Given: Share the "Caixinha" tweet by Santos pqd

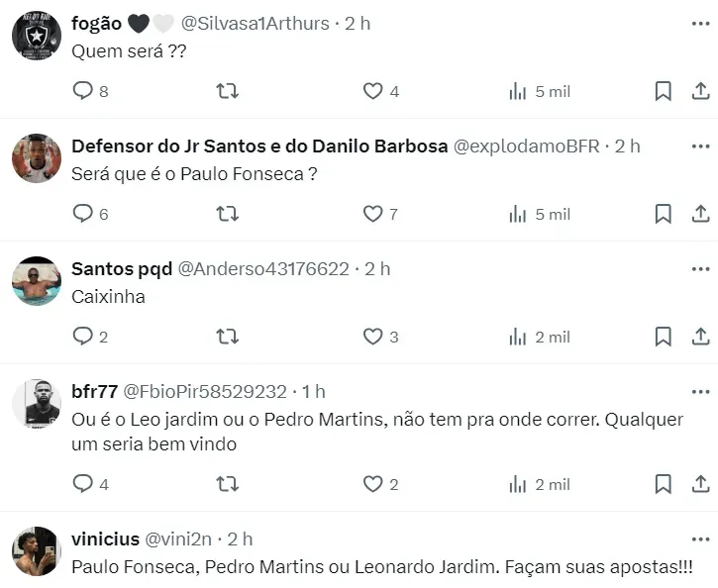Looking at the screenshot, I should click(x=699, y=337).
